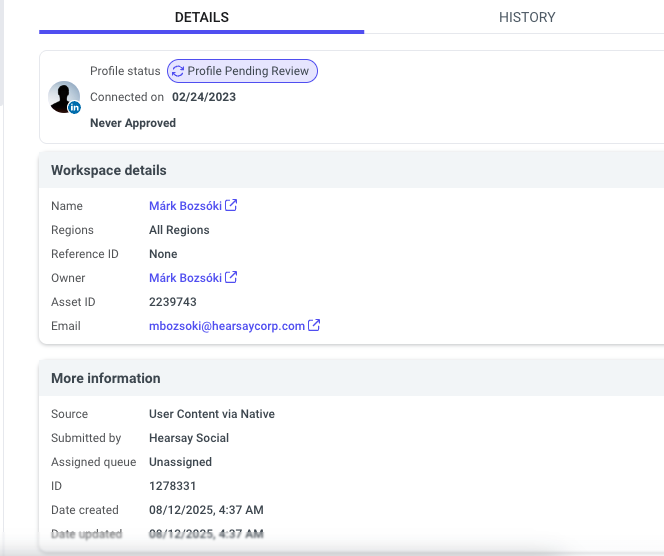Click the Source value User Content via Native

pyautogui.click(x=212, y=414)
